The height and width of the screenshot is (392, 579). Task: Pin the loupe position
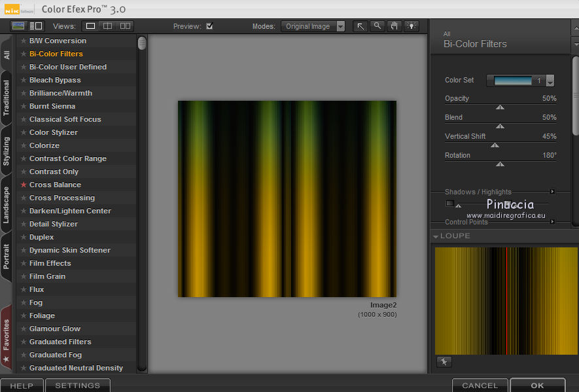click(x=444, y=362)
